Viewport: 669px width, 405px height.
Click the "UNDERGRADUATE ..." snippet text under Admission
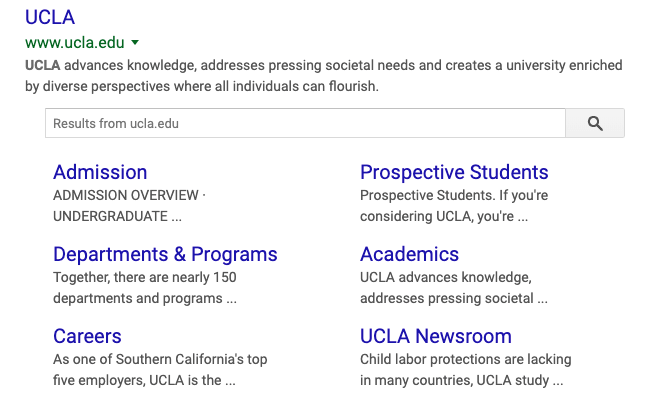coord(117,215)
